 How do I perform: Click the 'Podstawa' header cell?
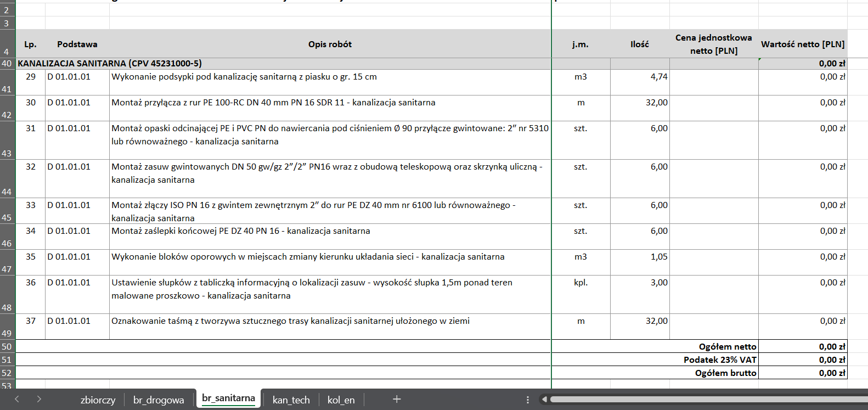point(77,44)
